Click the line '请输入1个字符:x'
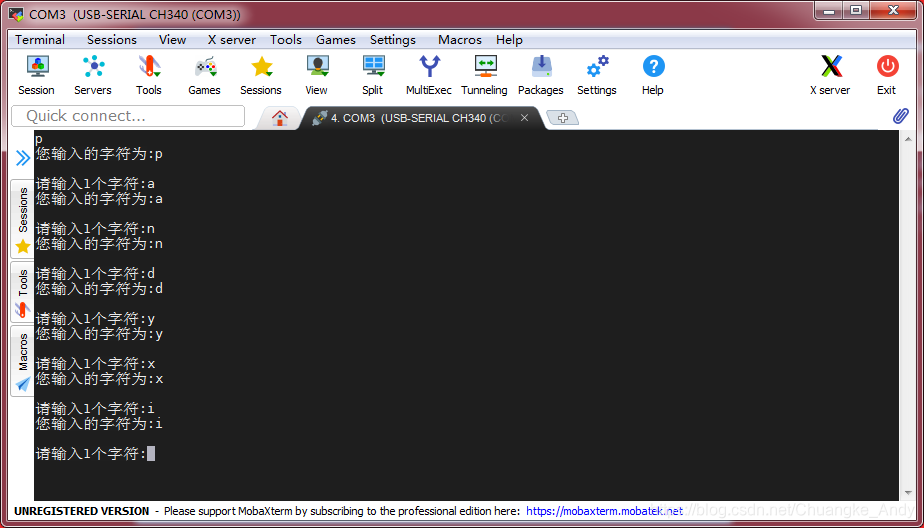This screenshot has width=924, height=528. coord(95,364)
